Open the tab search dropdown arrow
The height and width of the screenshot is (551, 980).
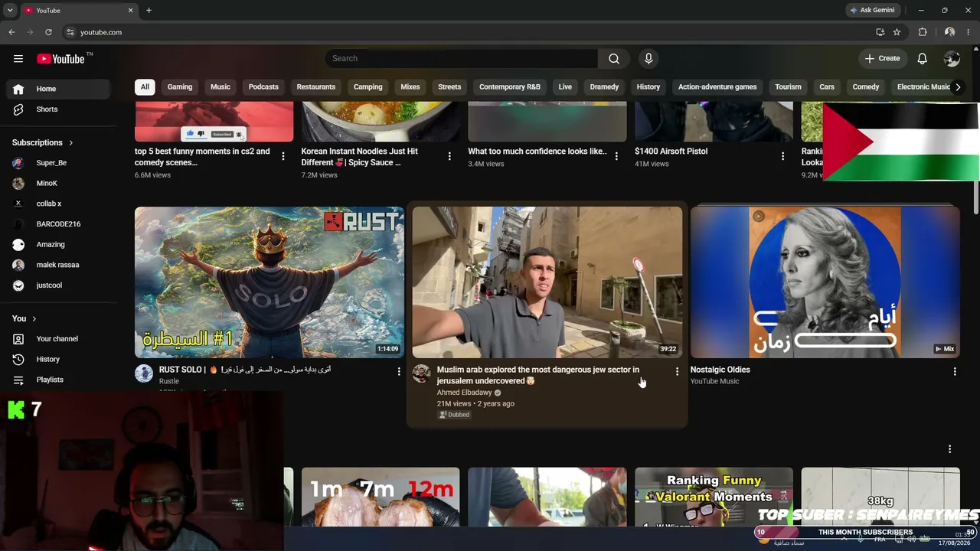[10, 11]
